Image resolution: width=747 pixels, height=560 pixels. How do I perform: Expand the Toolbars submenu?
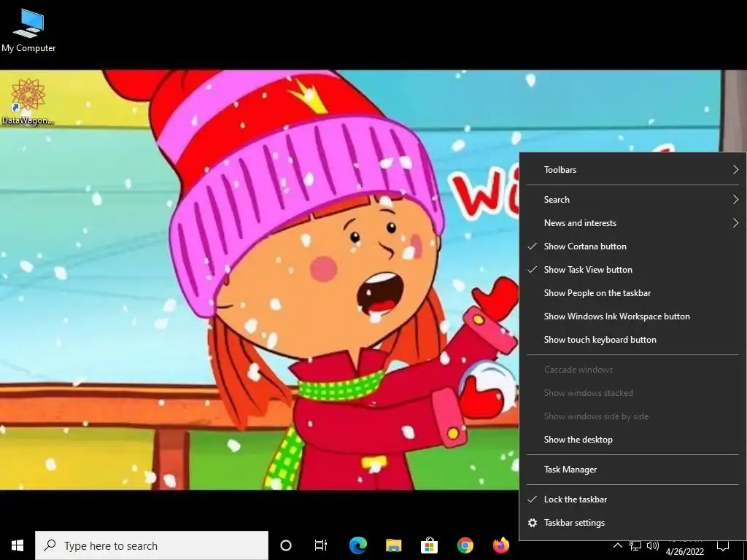pos(632,169)
